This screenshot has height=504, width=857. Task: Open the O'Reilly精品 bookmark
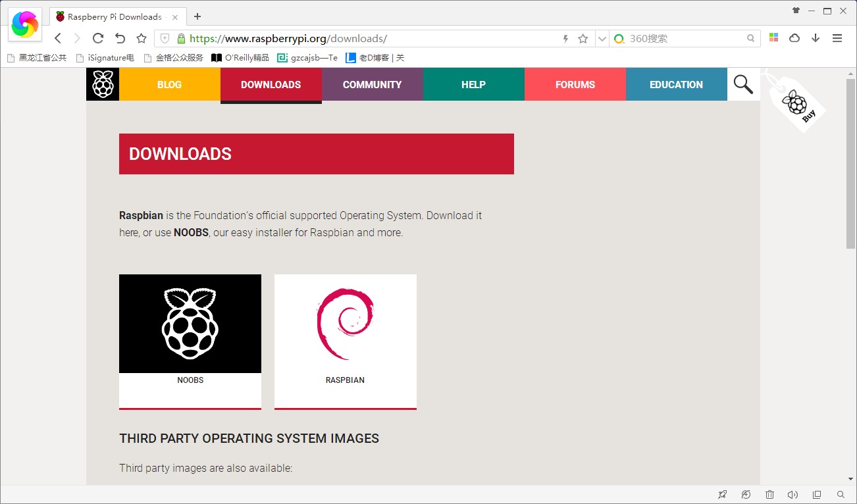[x=240, y=58]
